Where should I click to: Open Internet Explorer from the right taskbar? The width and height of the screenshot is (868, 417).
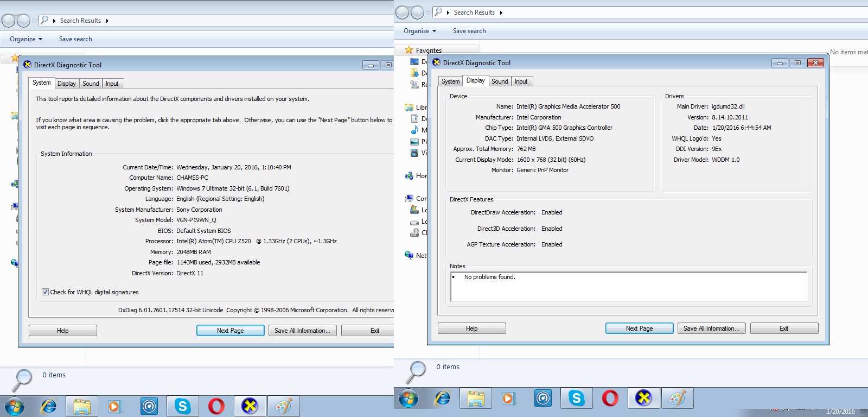pyautogui.click(x=443, y=399)
